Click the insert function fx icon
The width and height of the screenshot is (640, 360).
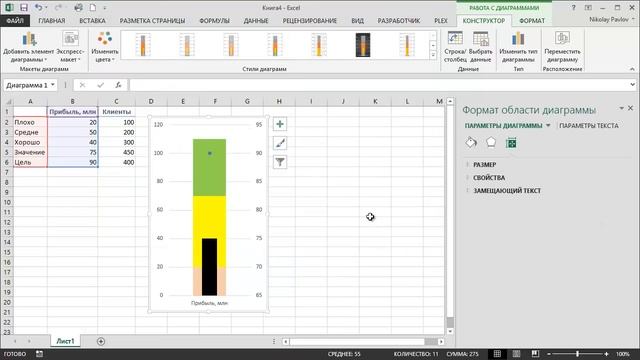[118, 85]
